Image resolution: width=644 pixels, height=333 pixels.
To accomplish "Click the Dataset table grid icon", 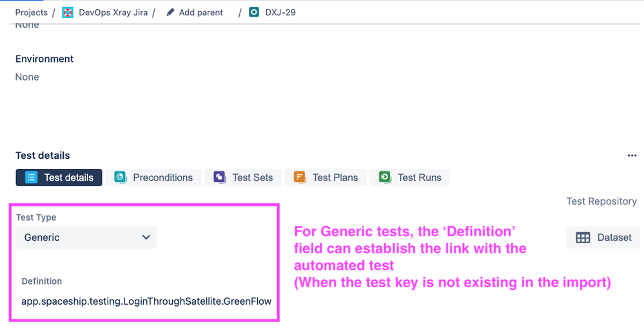I will 583,237.
